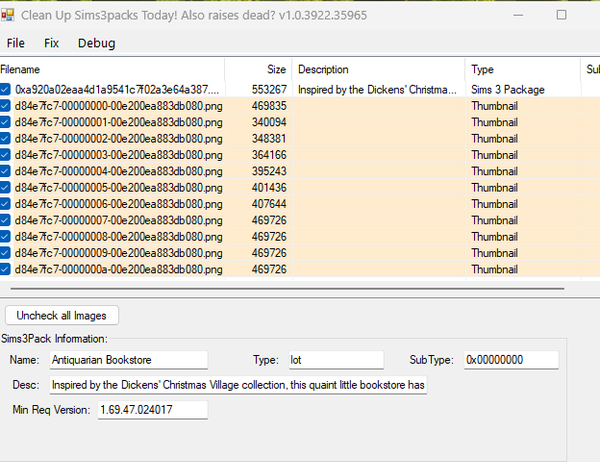Toggle checkbox for thumbnail sized 340094
The height and width of the screenshot is (462, 600).
point(7,121)
